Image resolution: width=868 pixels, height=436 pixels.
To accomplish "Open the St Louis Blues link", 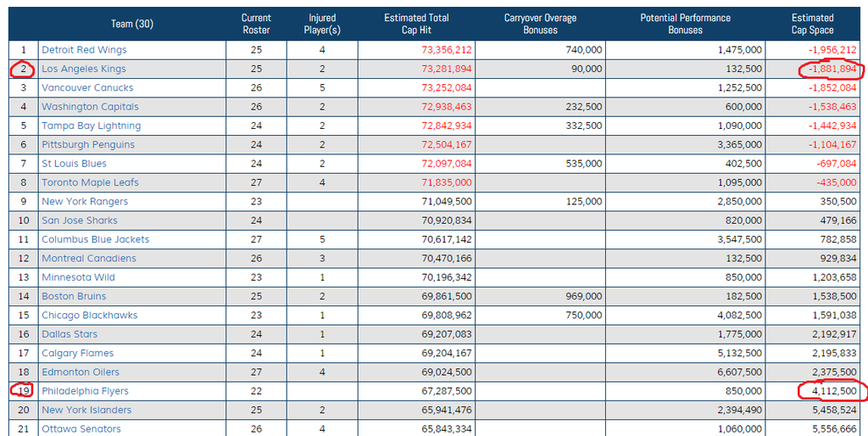I will pos(74,164).
